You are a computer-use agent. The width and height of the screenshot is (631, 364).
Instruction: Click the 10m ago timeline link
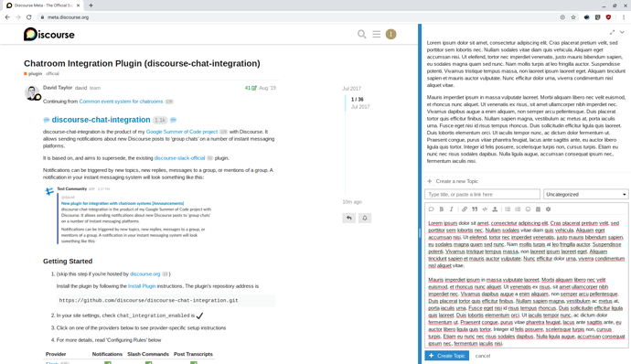[352, 202]
